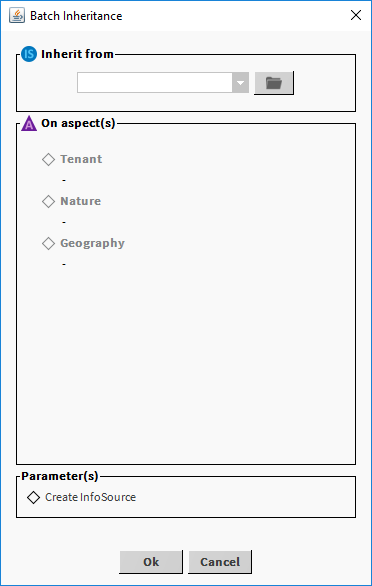Close the Batch Inheritance dialog
This screenshot has width=372, height=586.
pos(356,15)
